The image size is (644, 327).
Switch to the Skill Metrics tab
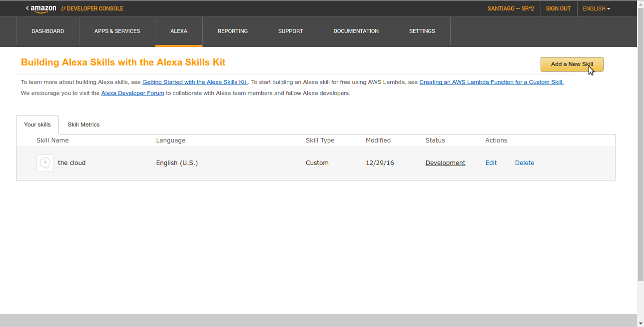click(x=83, y=124)
